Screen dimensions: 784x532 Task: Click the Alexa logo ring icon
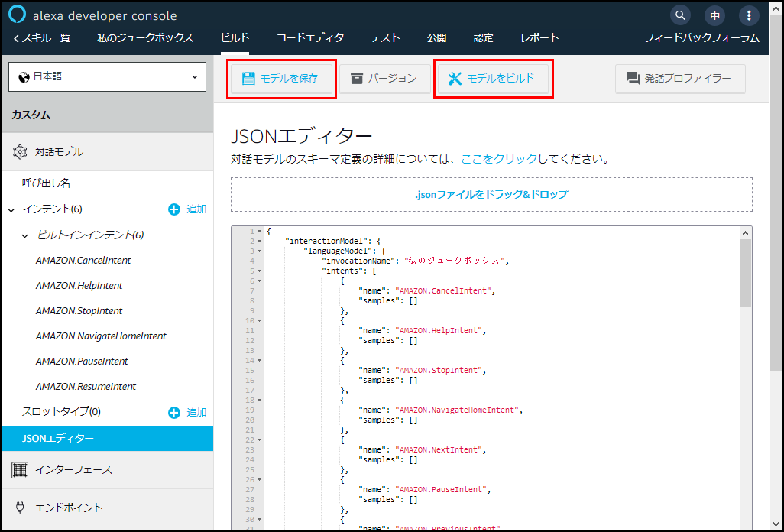[x=17, y=15]
